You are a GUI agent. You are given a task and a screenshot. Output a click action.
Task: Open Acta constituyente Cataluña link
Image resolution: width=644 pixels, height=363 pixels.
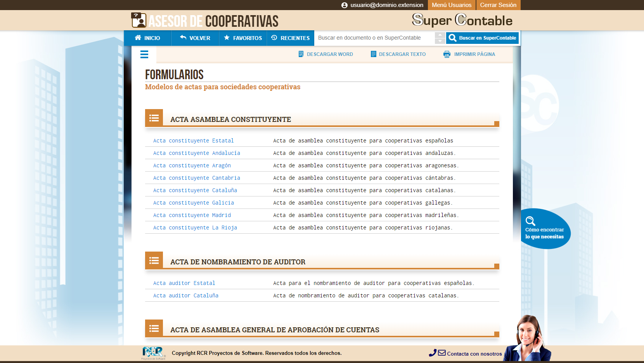[x=195, y=190]
